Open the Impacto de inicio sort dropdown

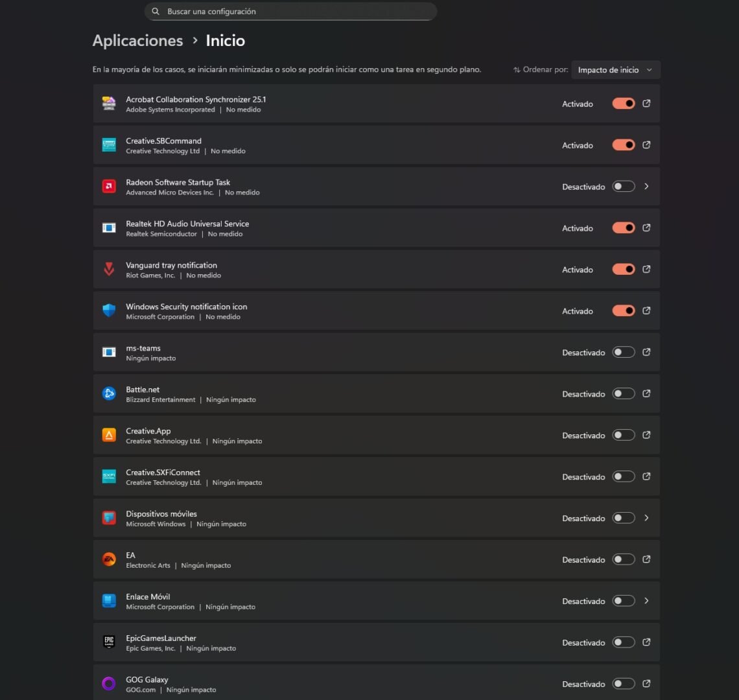615,69
